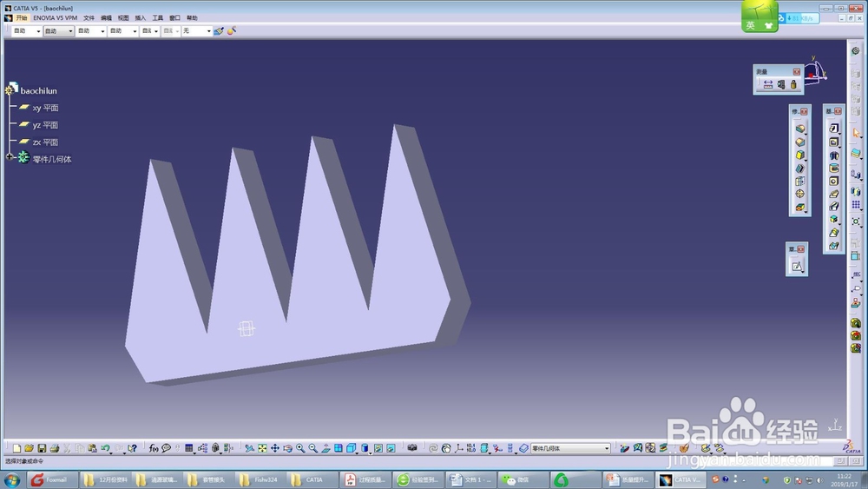Viewport: 868px width, 489px height.
Task: Open the 帮助 menu
Action: click(192, 17)
